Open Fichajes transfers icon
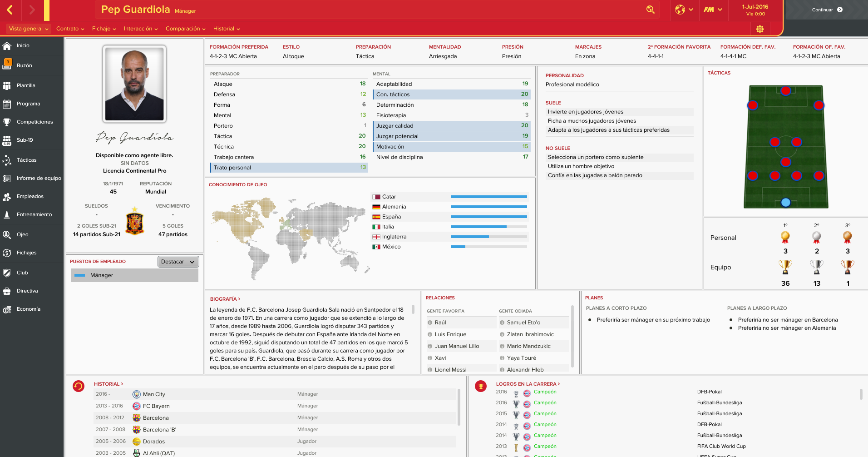868x457 pixels. pos(7,253)
